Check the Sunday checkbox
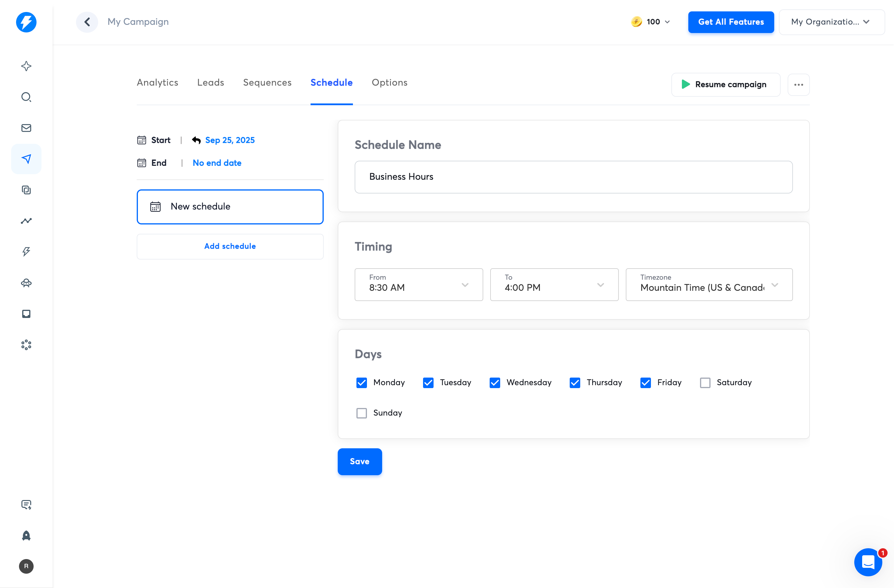The image size is (894, 588). tap(361, 413)
